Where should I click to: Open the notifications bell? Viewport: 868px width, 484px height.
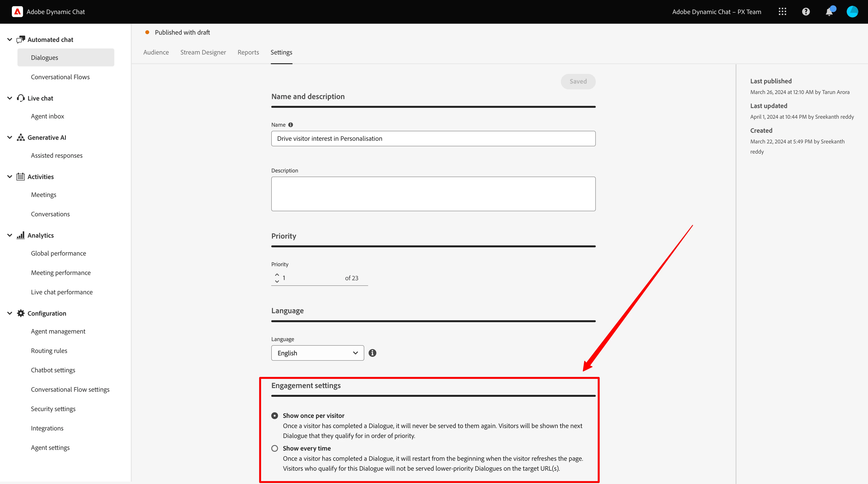click(829, 12)
